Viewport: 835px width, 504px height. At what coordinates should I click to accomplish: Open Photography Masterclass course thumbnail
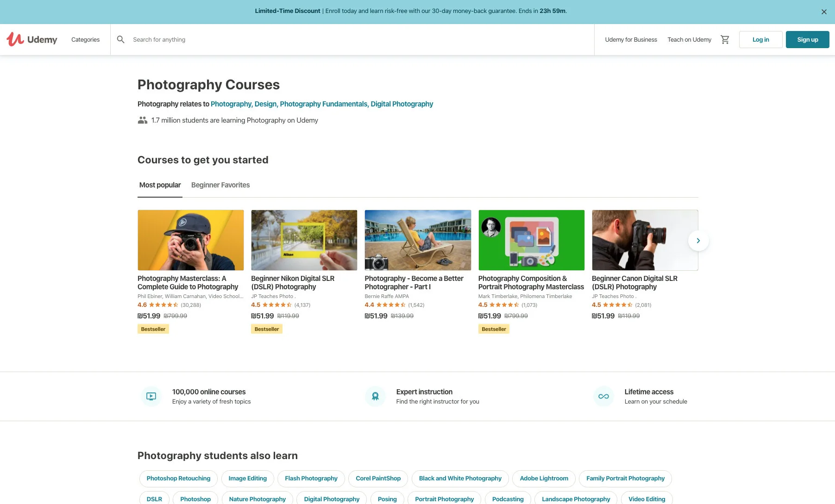191,240
